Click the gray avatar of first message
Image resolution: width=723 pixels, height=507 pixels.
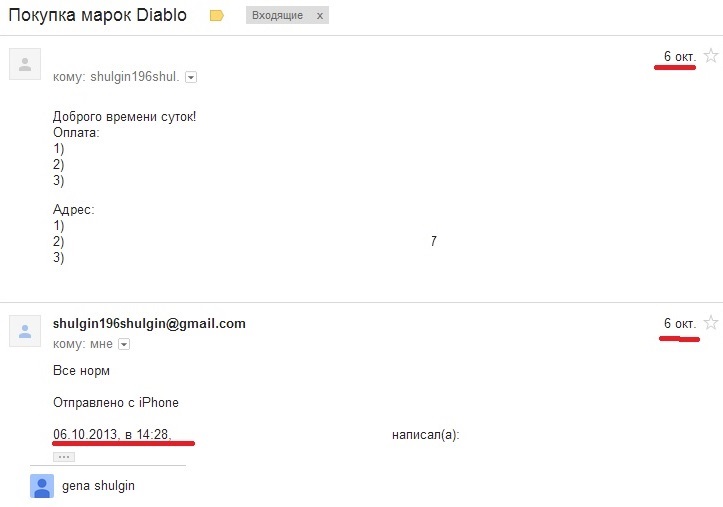25,64
